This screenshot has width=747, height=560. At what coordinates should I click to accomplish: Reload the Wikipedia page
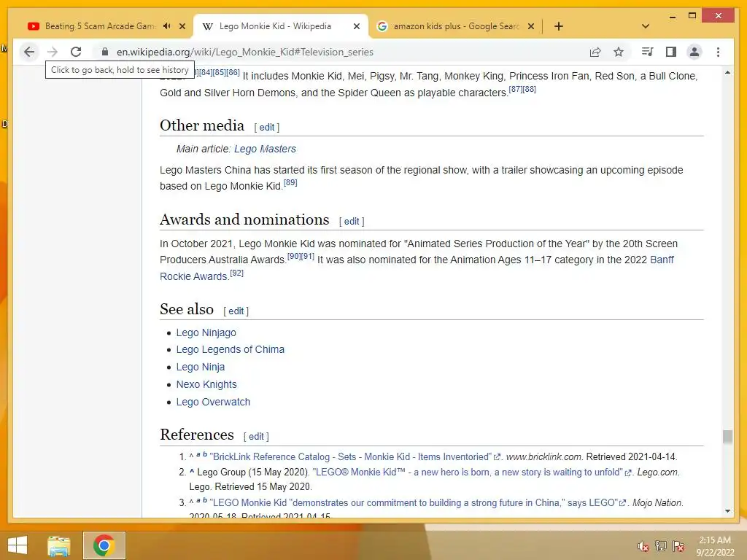coord(76,52)
